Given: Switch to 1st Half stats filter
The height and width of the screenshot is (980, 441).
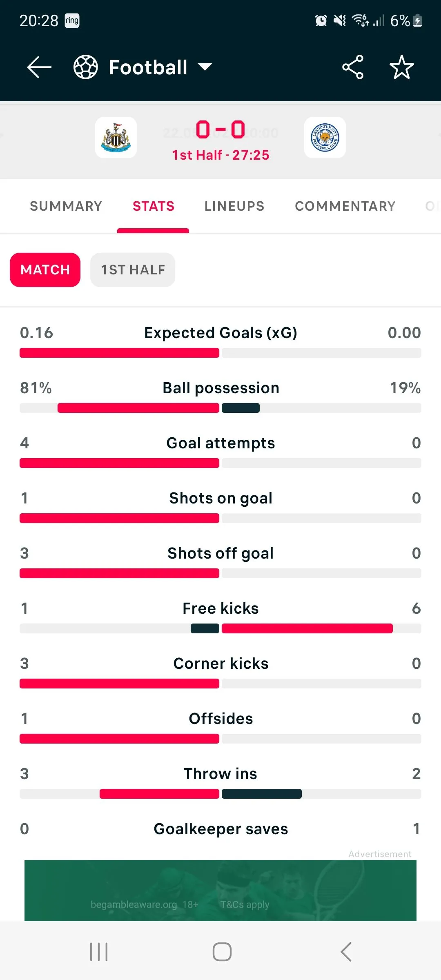Looking at the screenshot, I should [133, 270].
